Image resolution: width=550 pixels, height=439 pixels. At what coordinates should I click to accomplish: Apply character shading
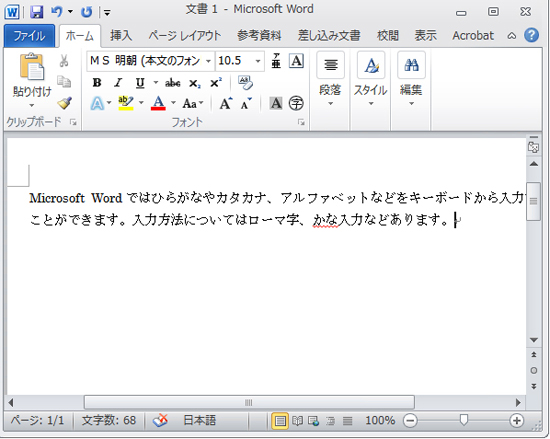click(x=276, y=103)
